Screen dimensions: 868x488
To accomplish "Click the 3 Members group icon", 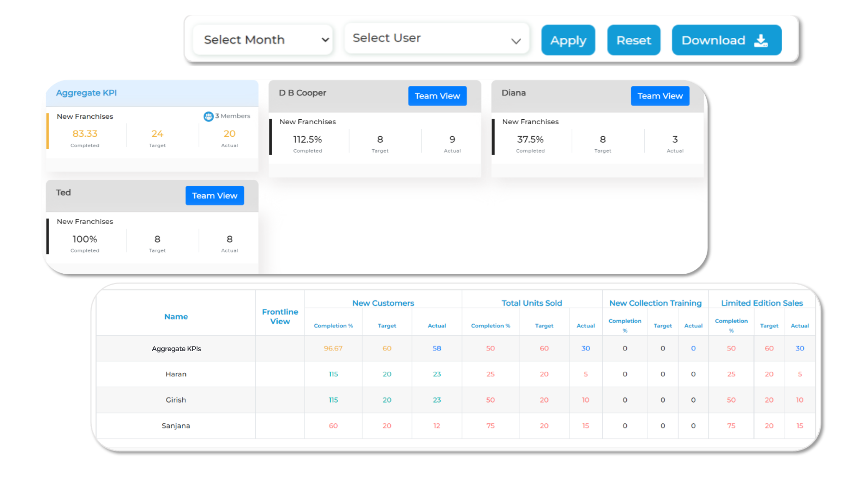I will tap(208, 117).
